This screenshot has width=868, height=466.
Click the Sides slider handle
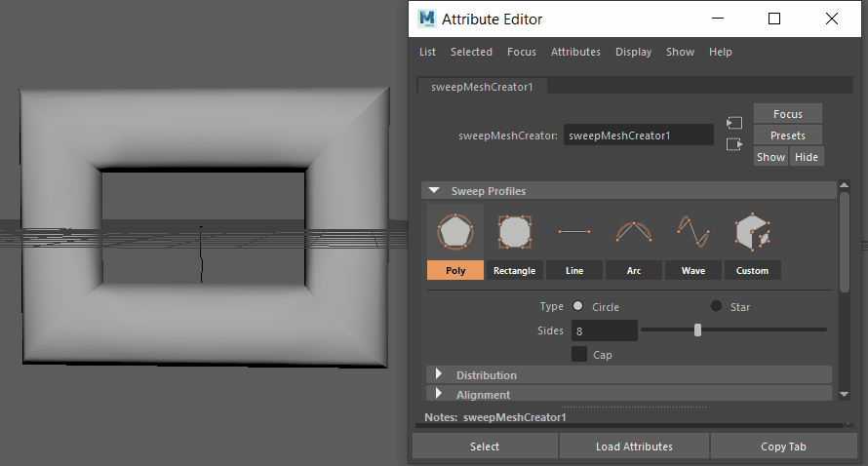tap(697, 330)
